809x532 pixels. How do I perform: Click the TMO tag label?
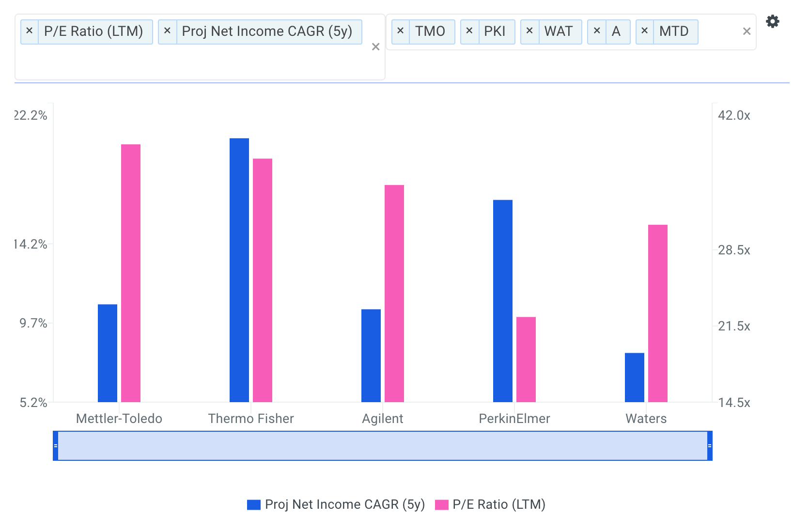tap(430, 31)
